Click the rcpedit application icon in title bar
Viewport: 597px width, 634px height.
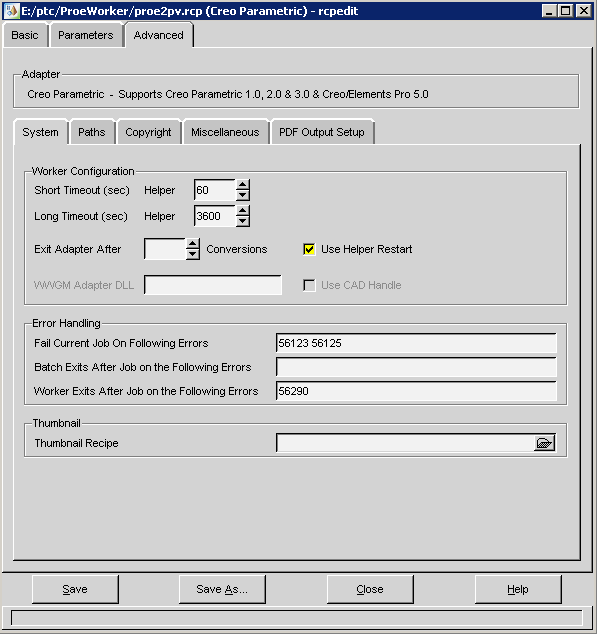point(11,11)
